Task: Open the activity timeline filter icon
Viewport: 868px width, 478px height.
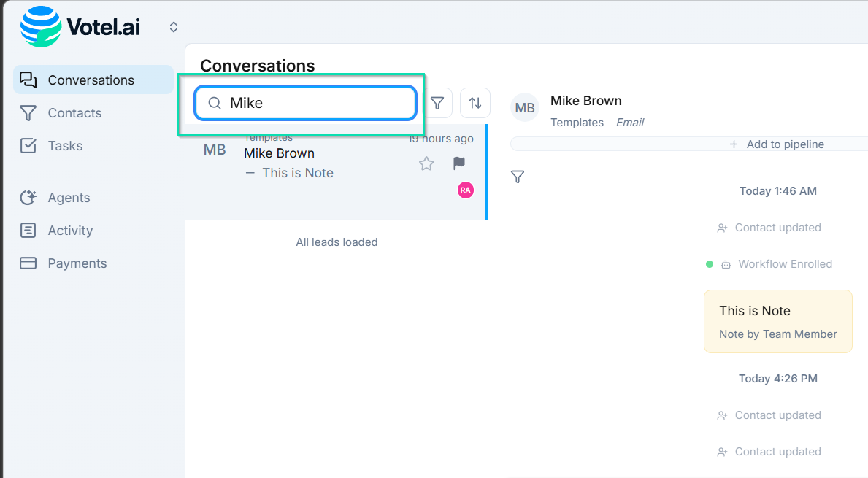Action: coord(518,177)
